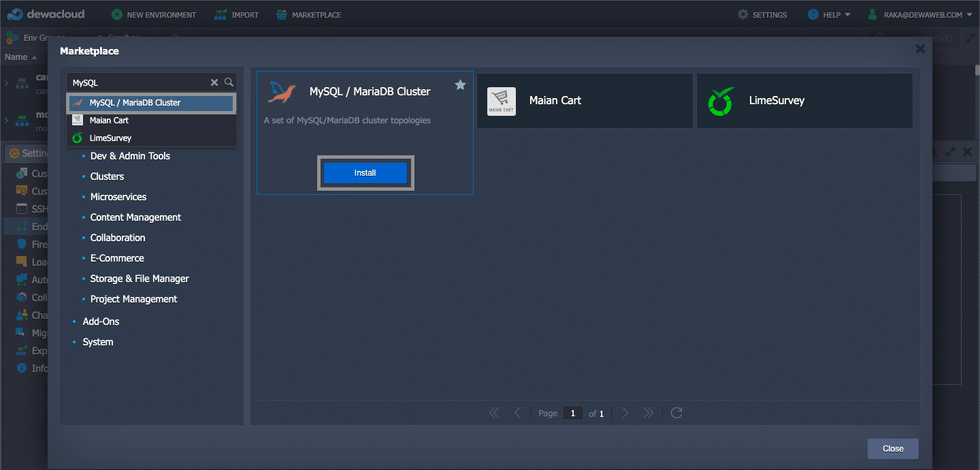Image resolution: width=980 pixels, height=470 pixels.
Task: Expand the Help dropdown
Action: click(829, 14)
